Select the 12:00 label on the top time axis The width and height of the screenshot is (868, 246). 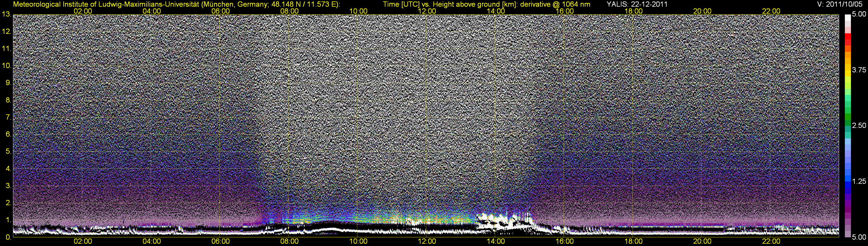pos(427,11)
